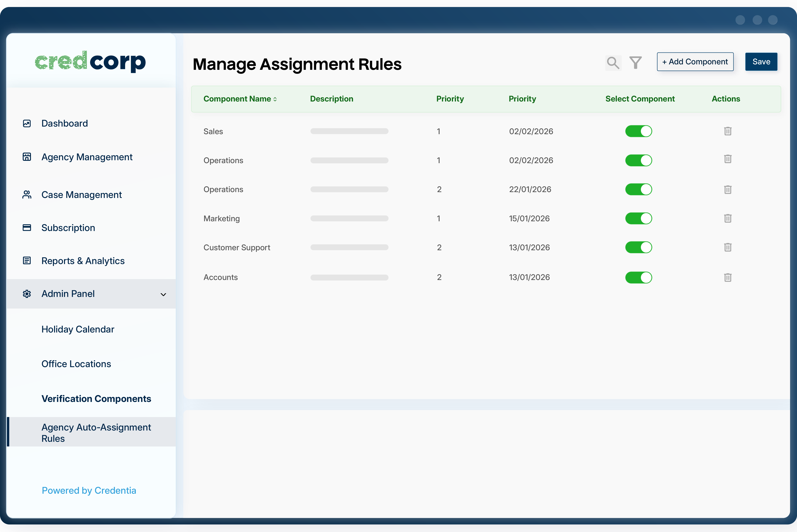Collapse the Admin Panel section chevron

click(x=163, y=294)
